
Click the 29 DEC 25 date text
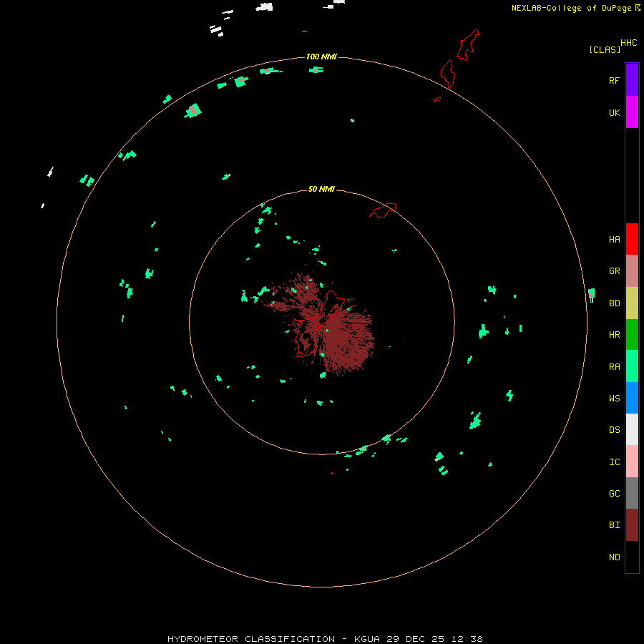click(x=415, y=639)
